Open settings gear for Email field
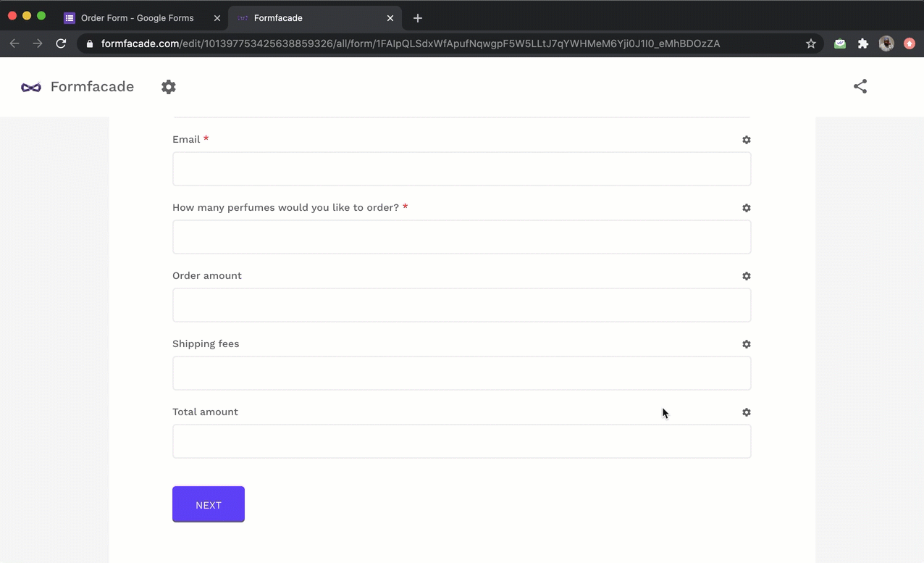 [x=746, y=140]
